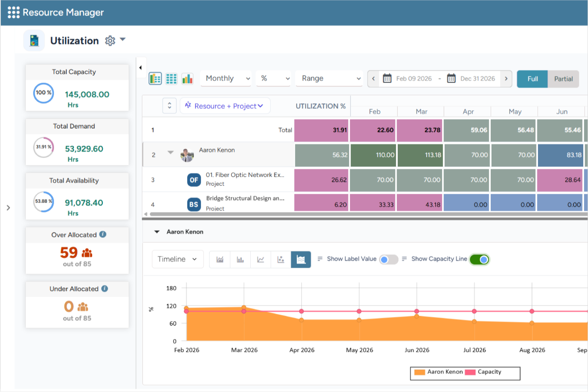Open the Monthly period dropdown
The image size is (588, 392).
point(226,79)
